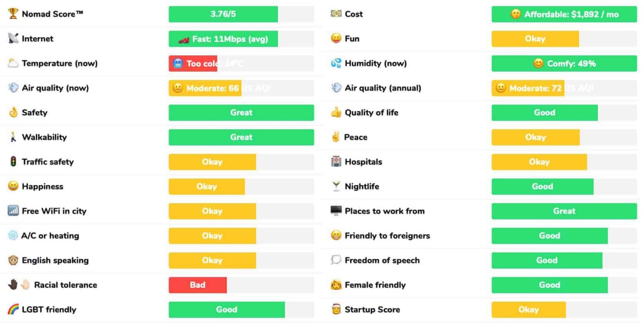Image resolution: width=644 pixels, height=334 pixels.
Task: Click the red Racial tolerance Bad bar
Action: tap(197, 285)
